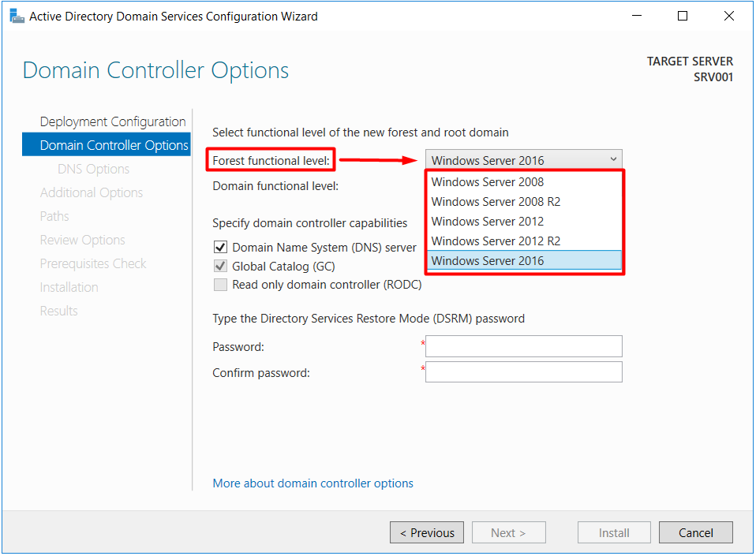Go to the DNS Options step

point(94,169)
